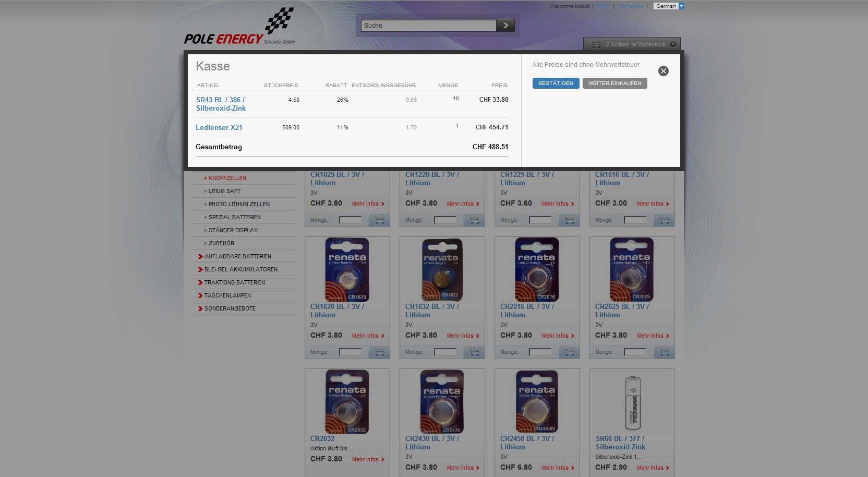Focus the Suche search field
The image size is (868, 477).
click(429, 26)
